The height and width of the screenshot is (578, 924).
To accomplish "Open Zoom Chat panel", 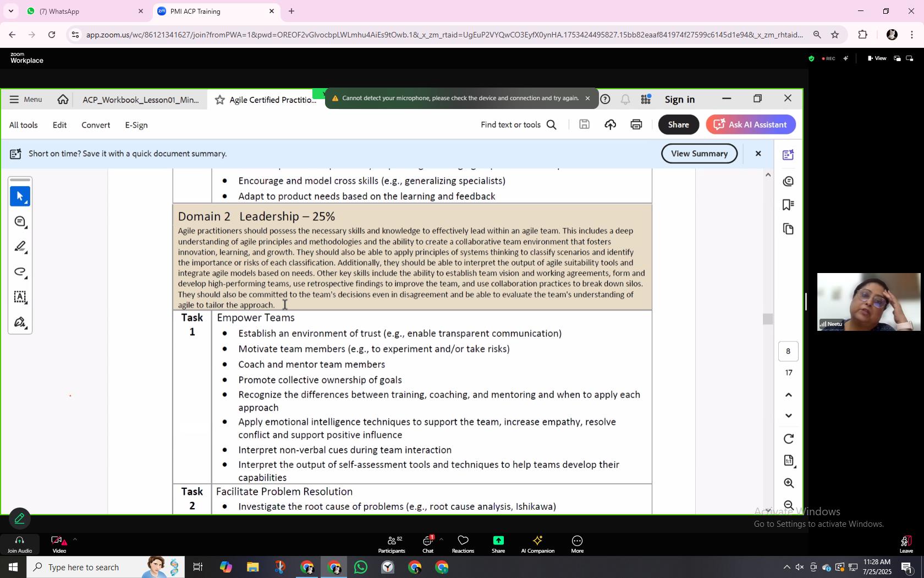I will pos(428,544).
